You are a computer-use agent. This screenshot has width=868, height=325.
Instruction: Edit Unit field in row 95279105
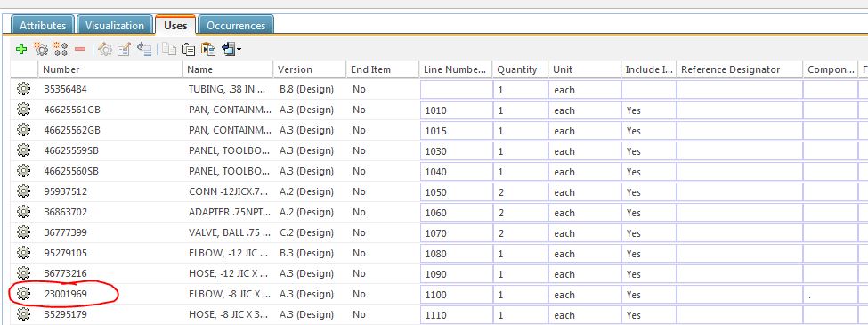(585, 254)
